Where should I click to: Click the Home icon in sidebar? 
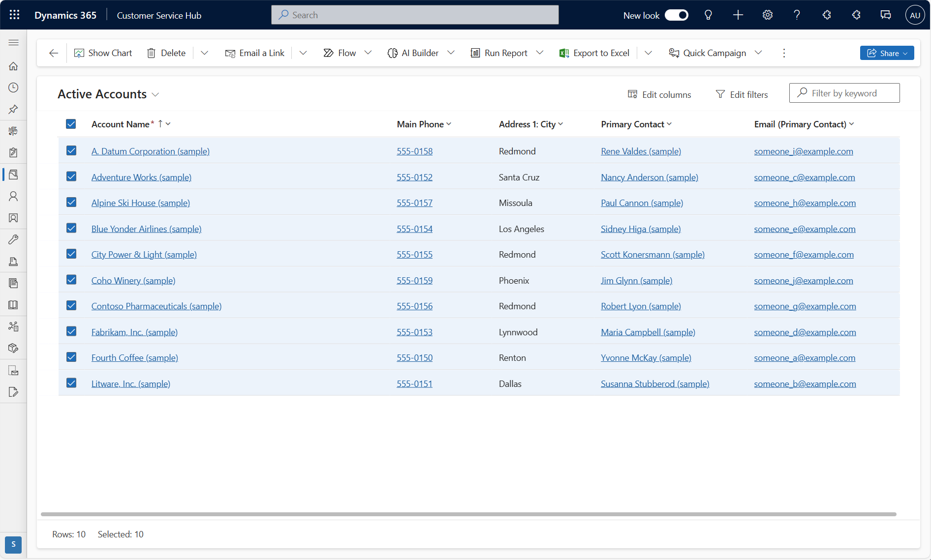[x=13, y=66]
